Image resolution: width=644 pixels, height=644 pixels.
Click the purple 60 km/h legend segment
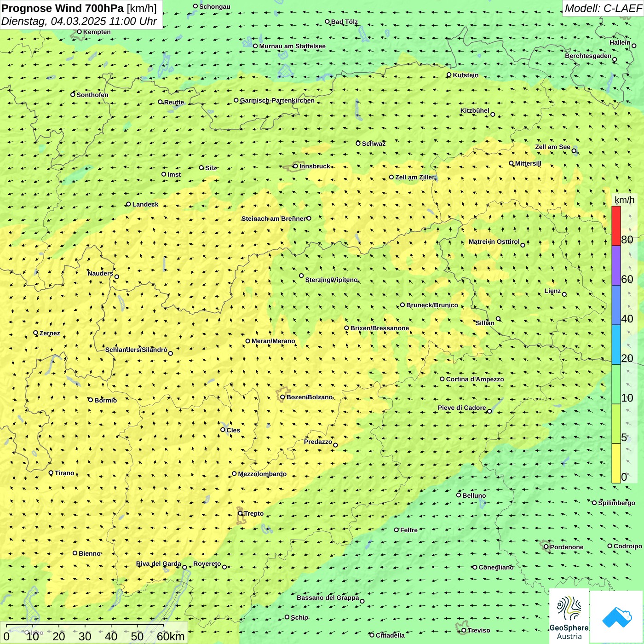(616, 265)
